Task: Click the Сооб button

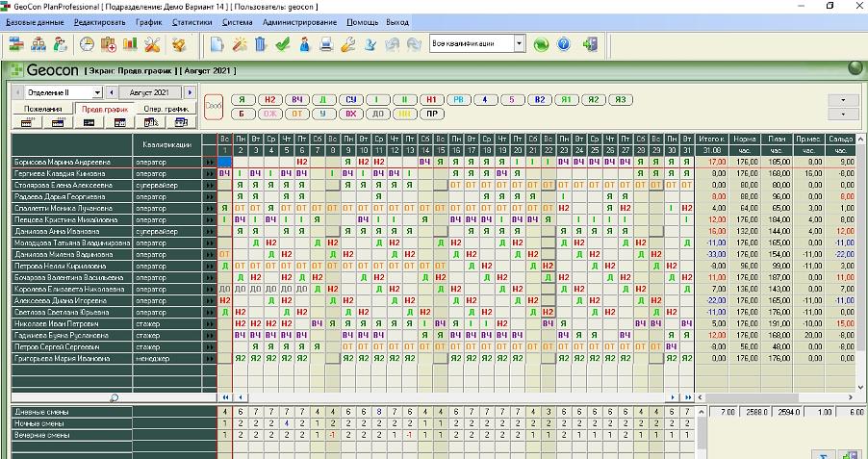Action: coord(214,106)
